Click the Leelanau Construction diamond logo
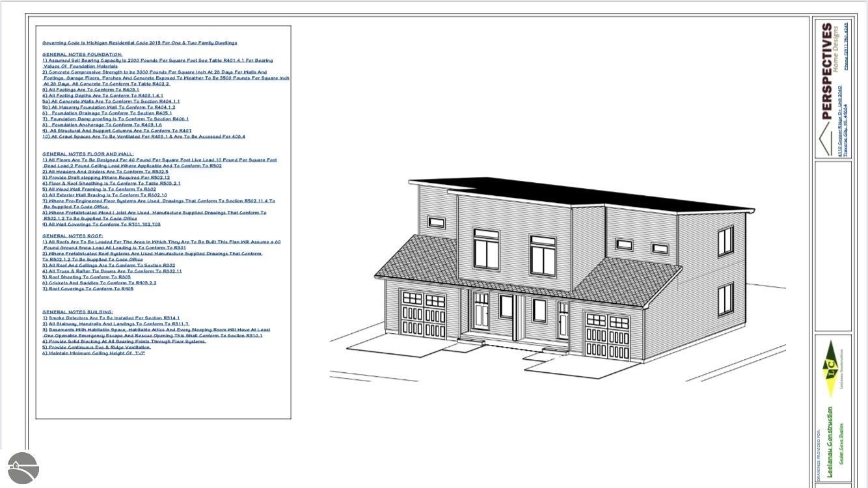This screenshot has width=868, height=488. point(830,369)
